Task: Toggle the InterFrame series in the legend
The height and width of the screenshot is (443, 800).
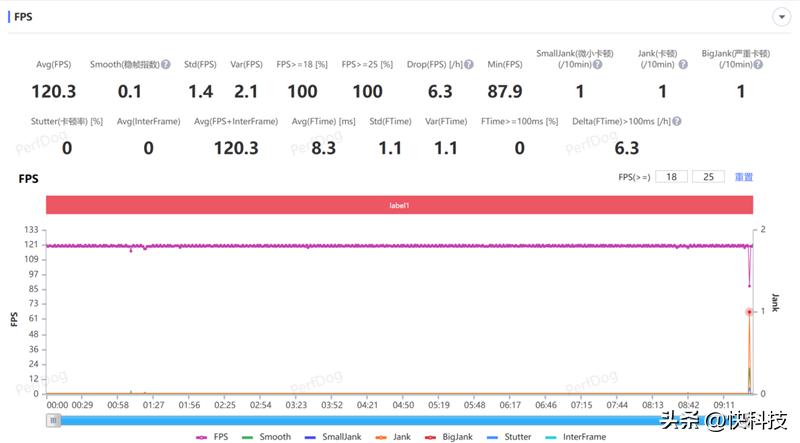Action: tap(576, 437)
